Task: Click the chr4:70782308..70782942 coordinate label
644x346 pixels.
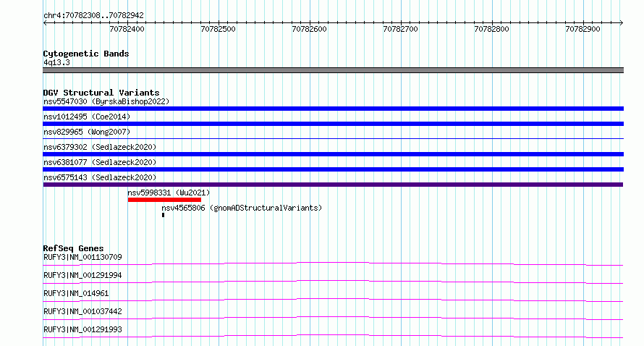Action: (x=93, y=15)
